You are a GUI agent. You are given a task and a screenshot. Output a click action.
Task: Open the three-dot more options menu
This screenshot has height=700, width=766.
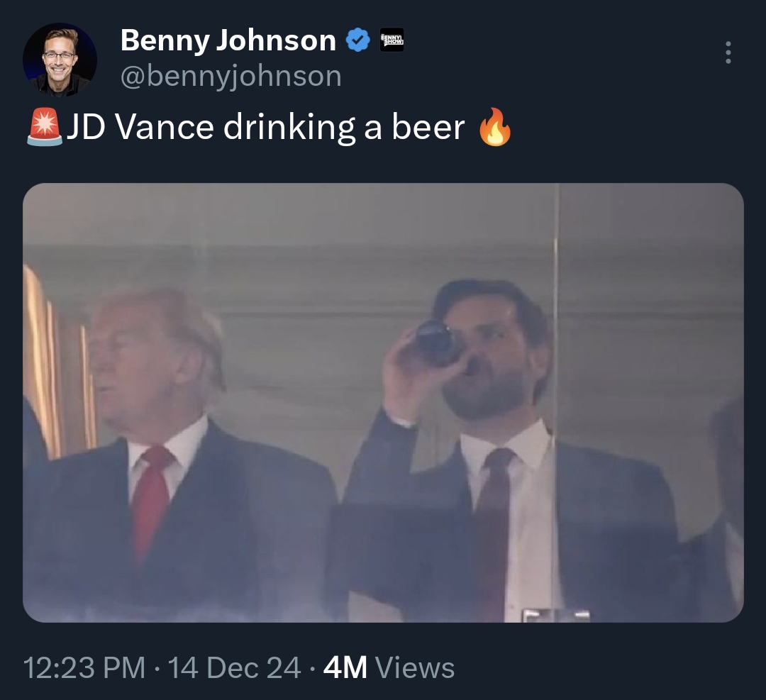(x=728, y=52)
